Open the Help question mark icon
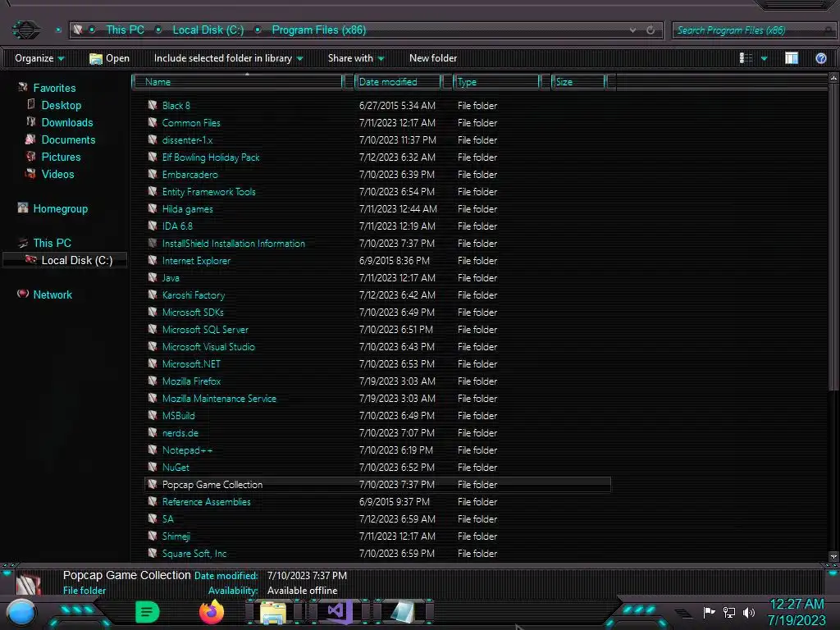840x630 pixels. [820, 58]
